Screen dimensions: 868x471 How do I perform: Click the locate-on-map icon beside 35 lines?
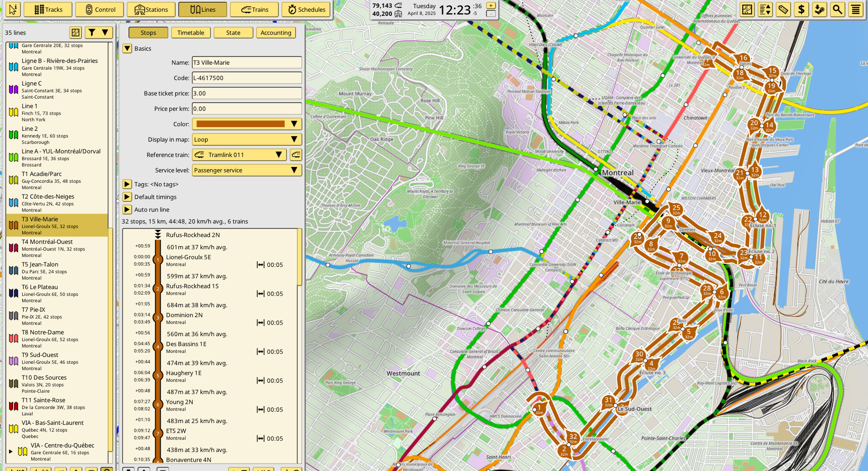[76, 33]
